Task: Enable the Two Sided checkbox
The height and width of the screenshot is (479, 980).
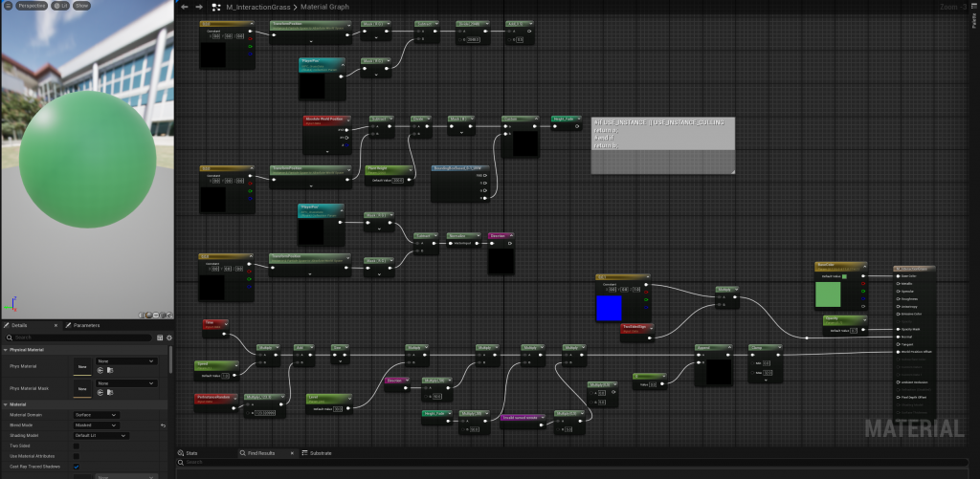Action: coord(77,445)
